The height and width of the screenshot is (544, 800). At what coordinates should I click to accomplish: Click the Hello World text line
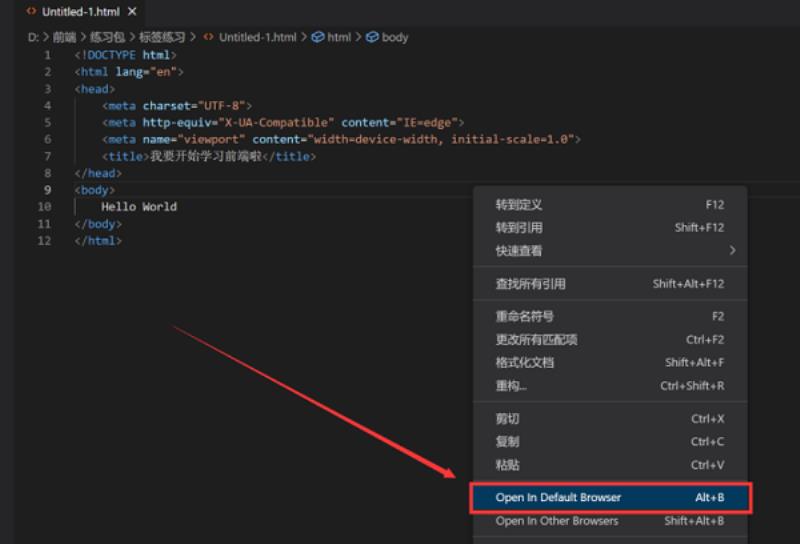click(139, 207)
